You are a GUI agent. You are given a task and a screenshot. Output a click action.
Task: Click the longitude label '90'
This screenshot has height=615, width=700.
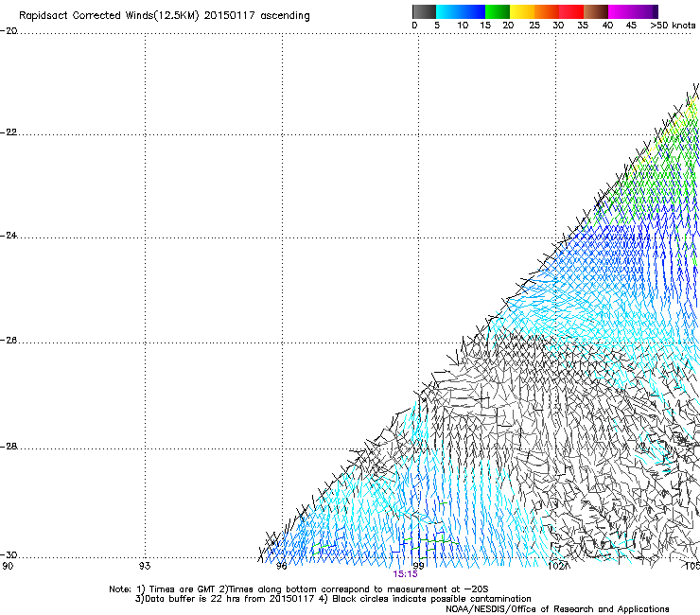[x=8, y=566]
